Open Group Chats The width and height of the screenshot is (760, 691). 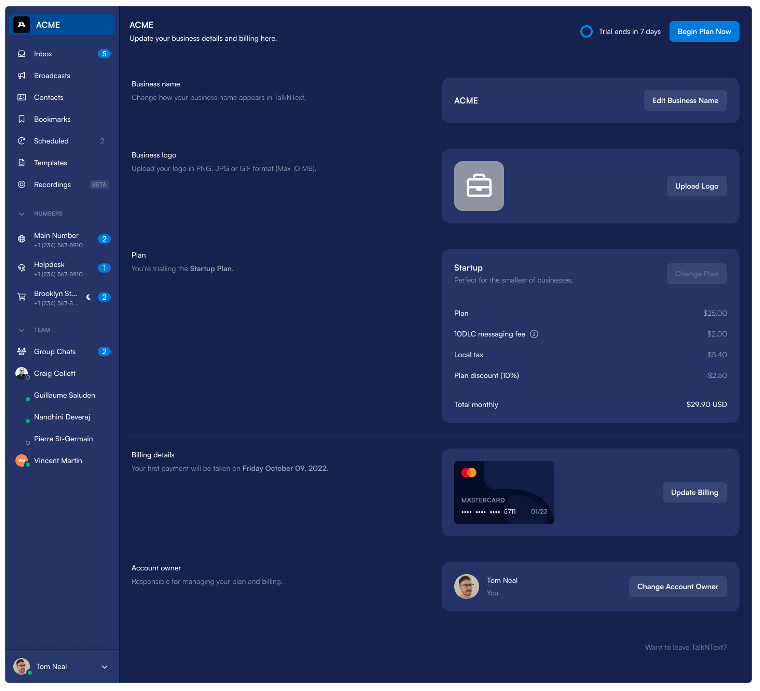click(62, 352)
